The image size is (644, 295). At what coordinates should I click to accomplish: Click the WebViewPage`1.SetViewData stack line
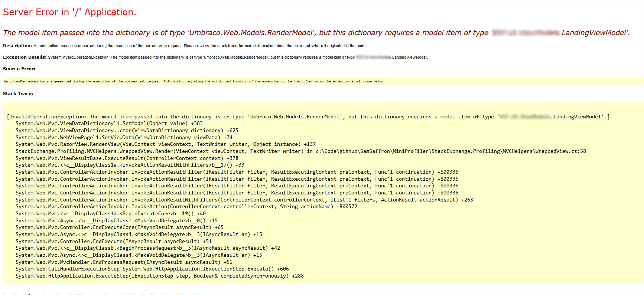pyautogui.click(x=124, y=137)
